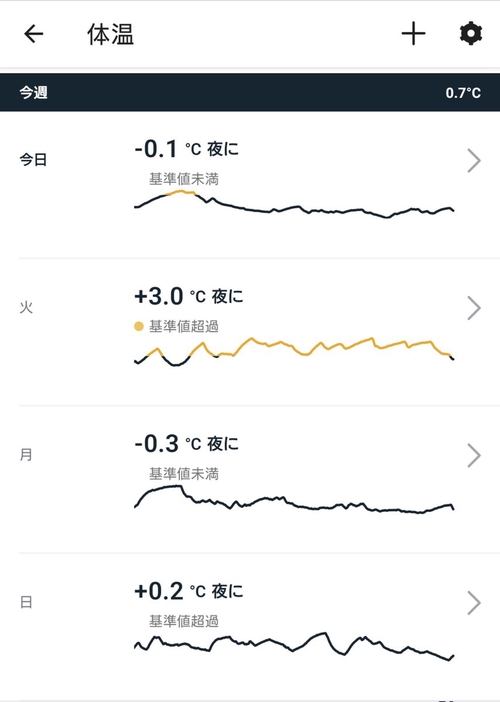Select the 今日 row label
This screenshot has height=702, width=500.
[x=33, y=160]
